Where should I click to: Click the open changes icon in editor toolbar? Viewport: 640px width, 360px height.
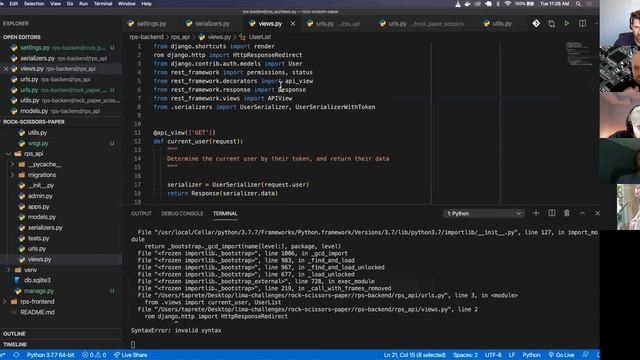tap(551, 24)
